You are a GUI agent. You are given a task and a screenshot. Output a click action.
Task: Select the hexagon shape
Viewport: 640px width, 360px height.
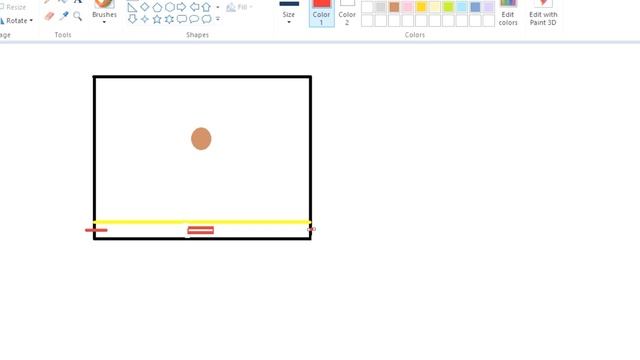(x=169, y=7)
